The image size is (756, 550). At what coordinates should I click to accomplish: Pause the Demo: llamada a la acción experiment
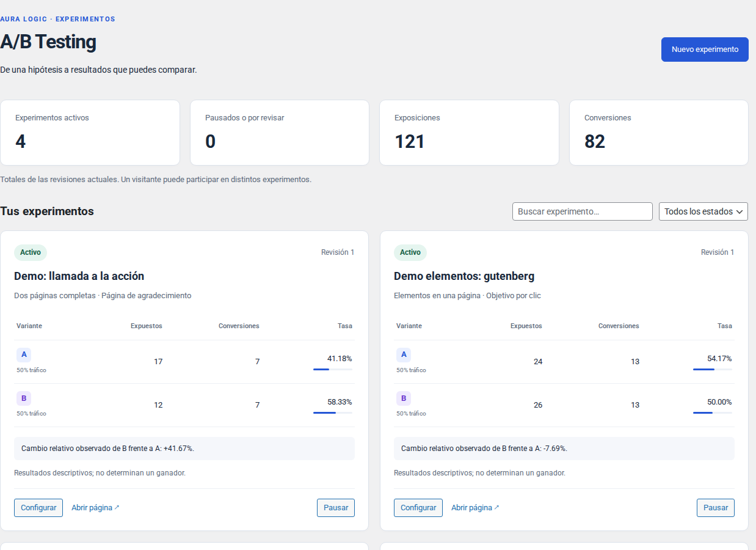336,508
